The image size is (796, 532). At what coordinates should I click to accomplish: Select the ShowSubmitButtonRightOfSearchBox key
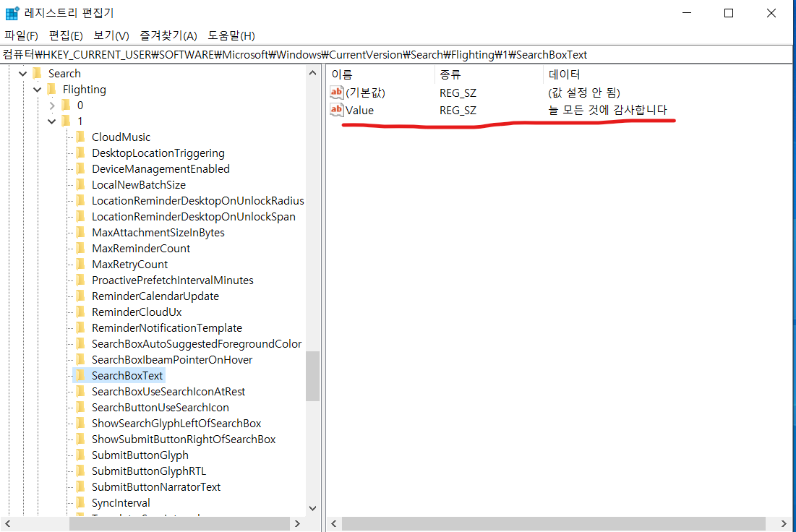pos(183,439)
